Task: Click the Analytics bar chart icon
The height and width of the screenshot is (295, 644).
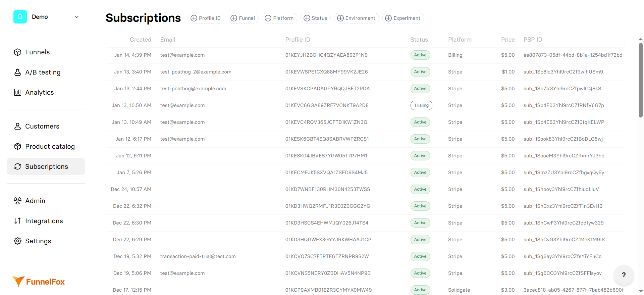Action: (18, 92)
